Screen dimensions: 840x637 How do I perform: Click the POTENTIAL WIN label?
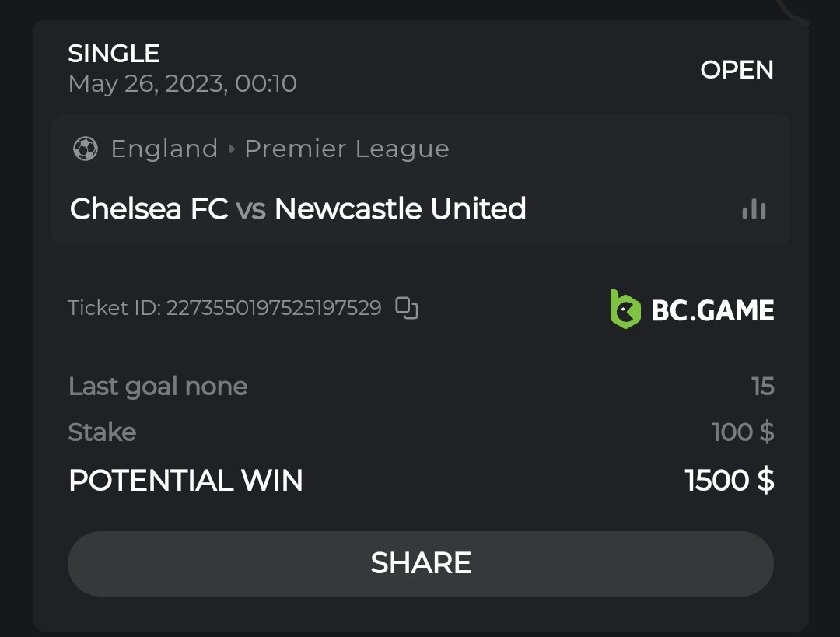185,481
